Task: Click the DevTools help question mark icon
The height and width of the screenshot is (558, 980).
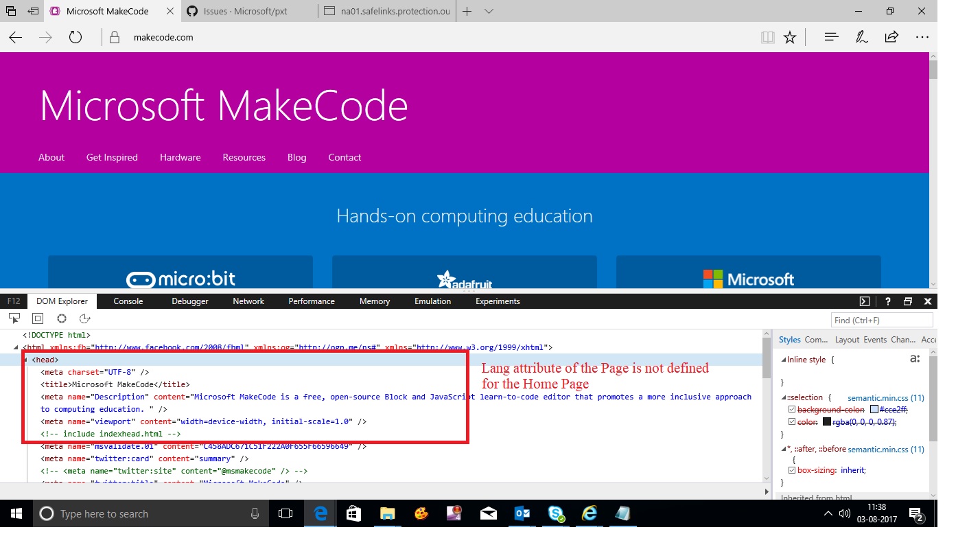Action: click(887, 301)
